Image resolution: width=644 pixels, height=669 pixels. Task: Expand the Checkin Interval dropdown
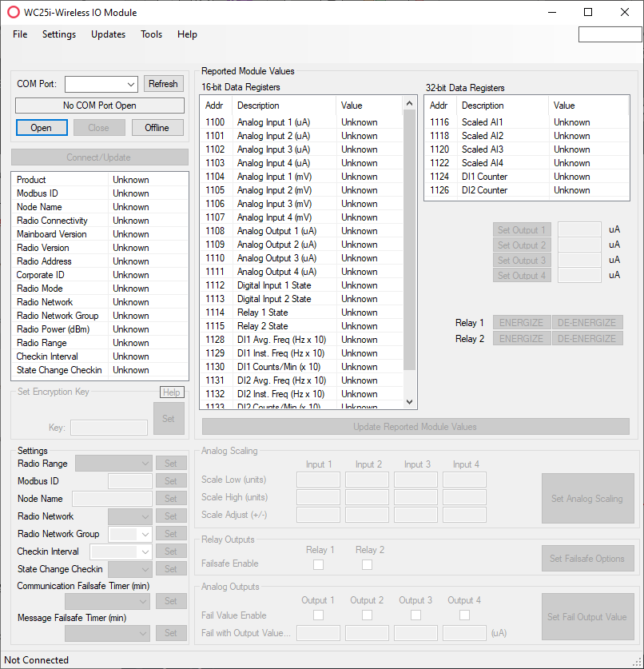[x=144, y=552]
